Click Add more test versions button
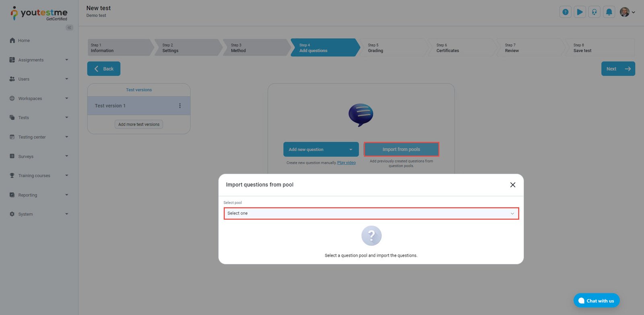This screenshot has height=315, width=644. point(139,125)
